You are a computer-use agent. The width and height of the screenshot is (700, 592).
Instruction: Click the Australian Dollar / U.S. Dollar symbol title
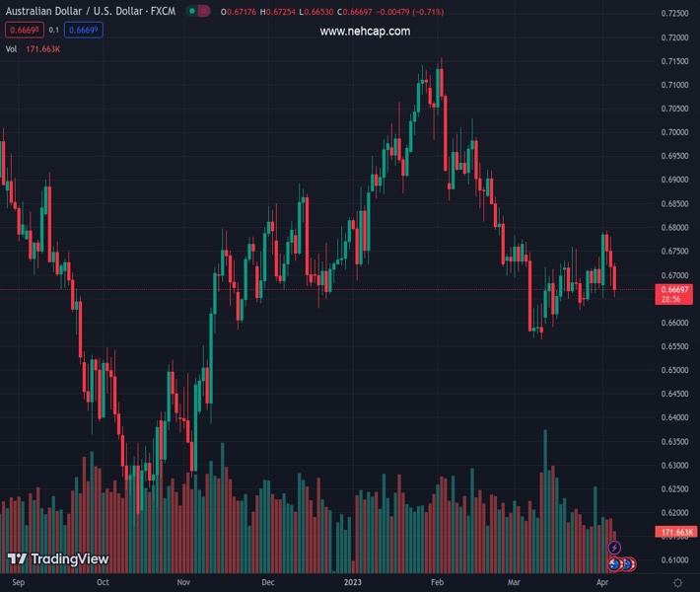click(92, 12)
